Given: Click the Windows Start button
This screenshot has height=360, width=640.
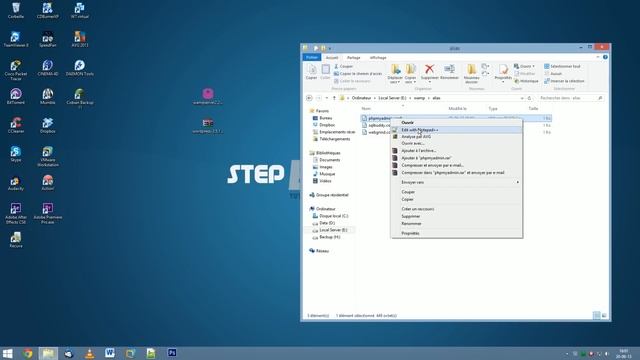Looking at the screenshot, I should click(x=7, y=353).
